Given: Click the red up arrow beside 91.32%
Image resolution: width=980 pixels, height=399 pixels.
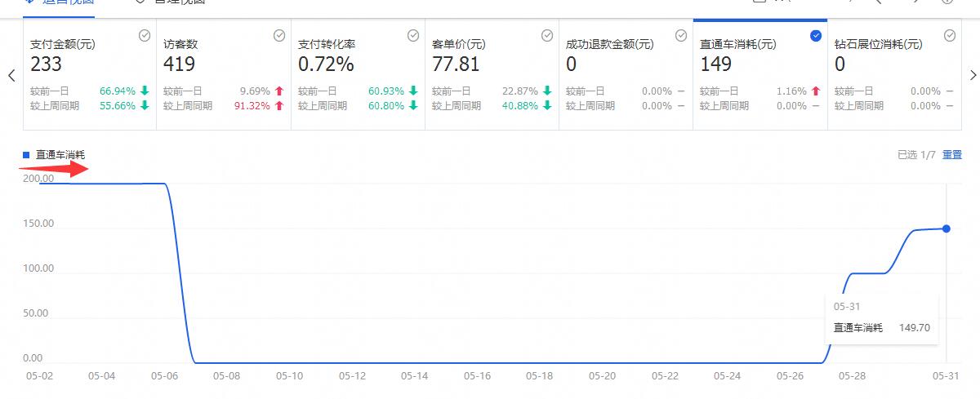Looking at the screenshot, I should point(279,106).
